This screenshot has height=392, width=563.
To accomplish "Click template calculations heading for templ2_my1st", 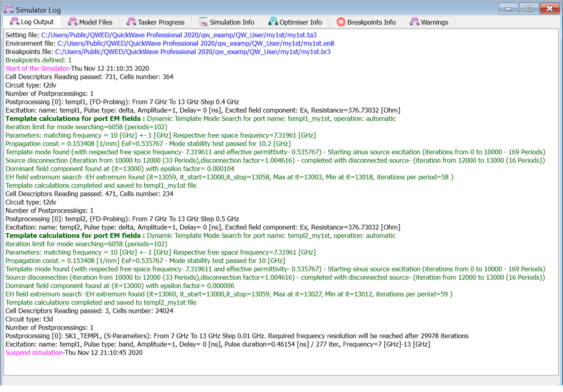I will (x=201, y=236).
